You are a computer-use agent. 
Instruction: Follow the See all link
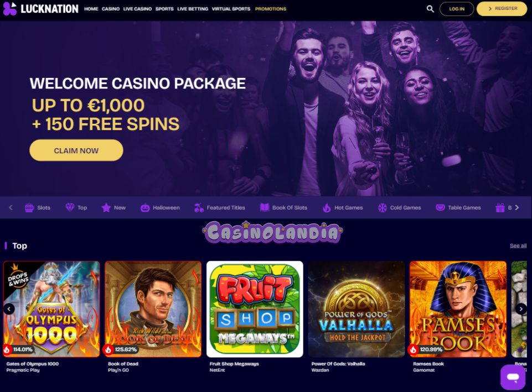518,245
